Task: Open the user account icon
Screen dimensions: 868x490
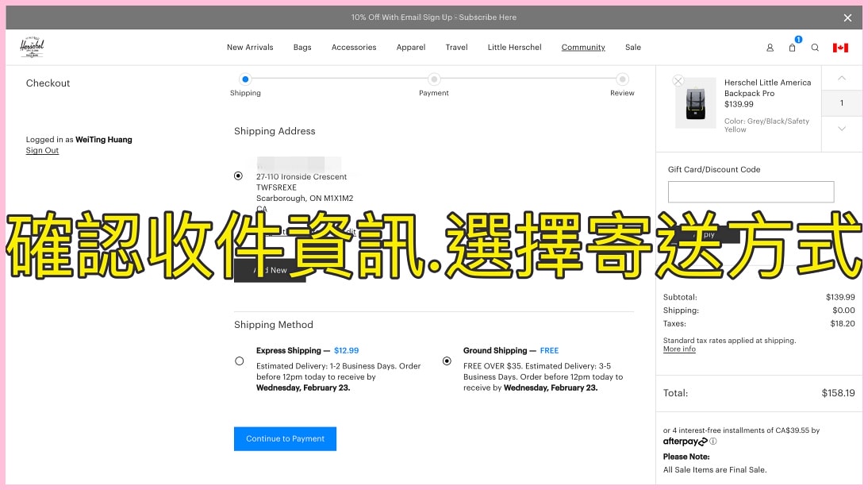Action: coord(770,48)
